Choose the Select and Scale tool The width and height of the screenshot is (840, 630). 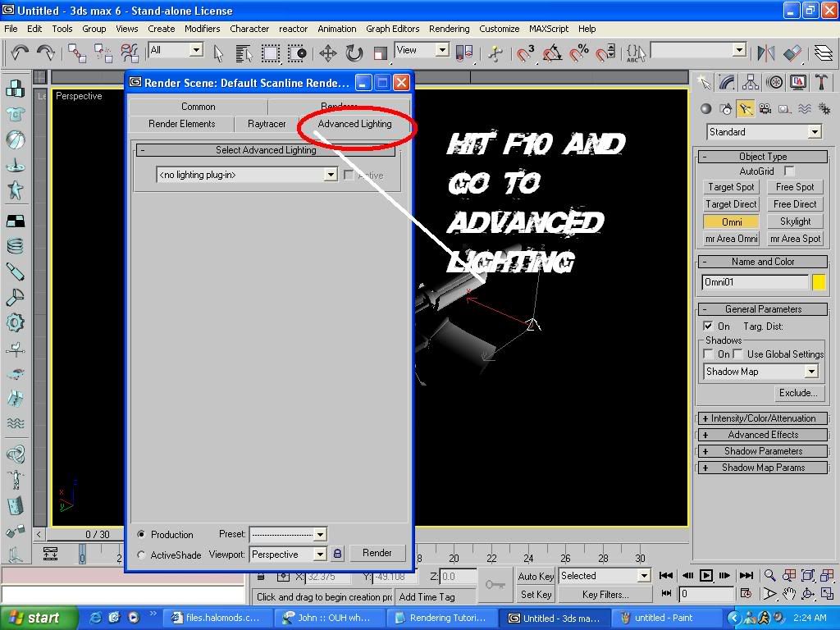[x=381, y=53]
